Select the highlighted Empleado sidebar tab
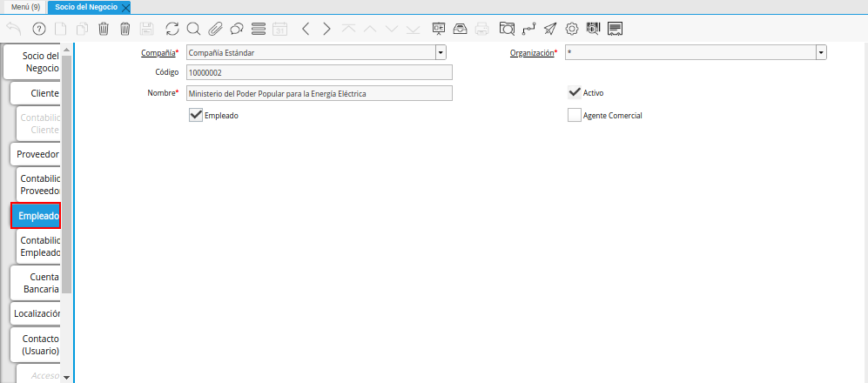 click(x=37, y=216)
